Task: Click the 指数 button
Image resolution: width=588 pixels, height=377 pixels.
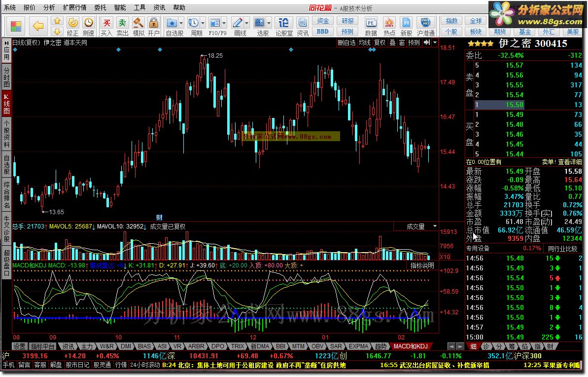Action: click(451, 21)
